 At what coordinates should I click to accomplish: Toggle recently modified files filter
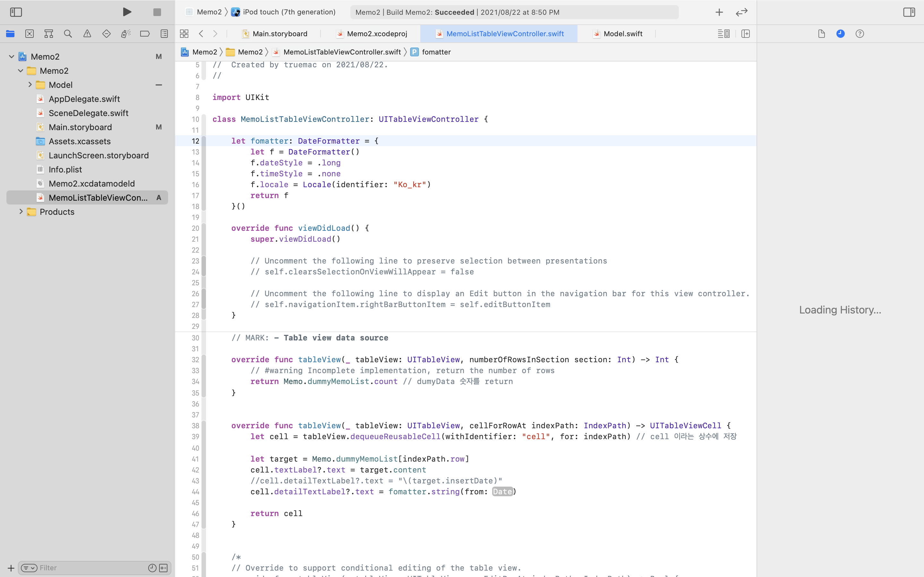[x=152, y=568]
